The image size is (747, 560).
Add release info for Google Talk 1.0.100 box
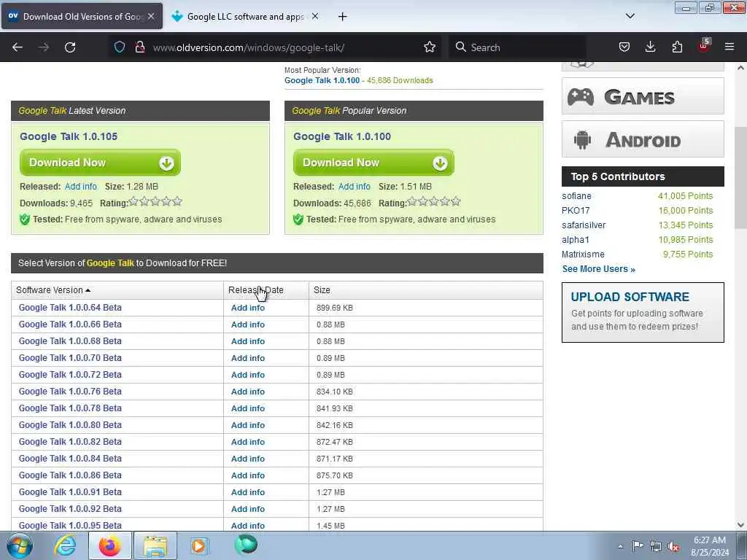click(354, 187)
